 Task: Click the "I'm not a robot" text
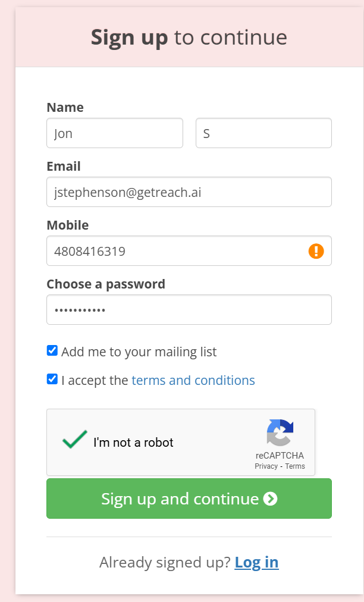coord(133,443)
